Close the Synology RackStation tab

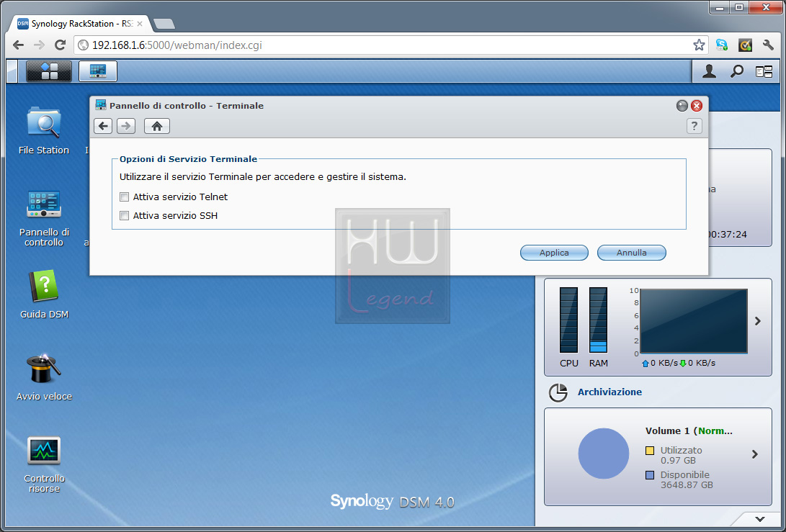pos(140,24)
